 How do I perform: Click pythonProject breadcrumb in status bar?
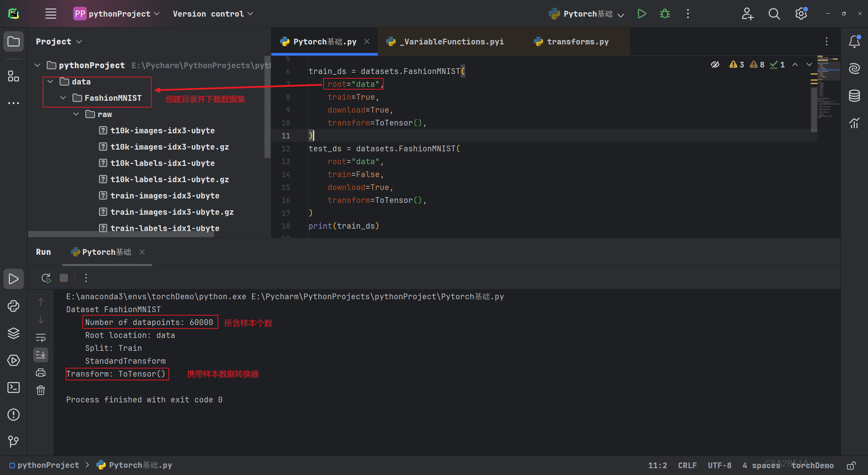(44, 465)
